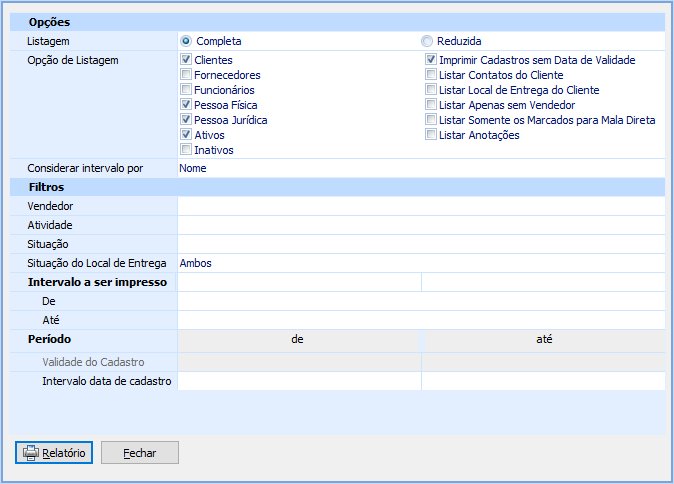Toggle the Pessoa Jurídica checkbox
Image resolution: width=674 pixels, height=484 pixels.
(x=186, y=120)
